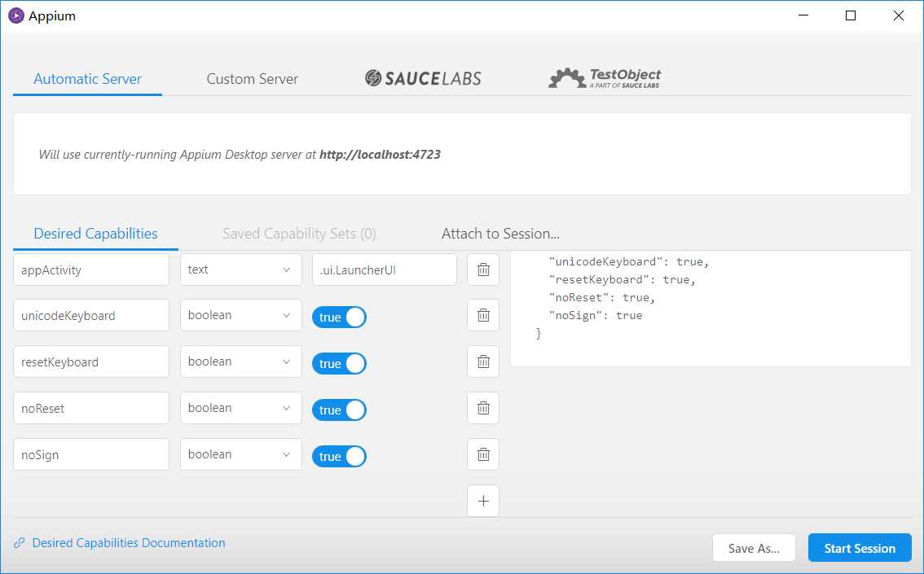
Task: Click the Appium logo in title bar
Action: coord(16,16)
